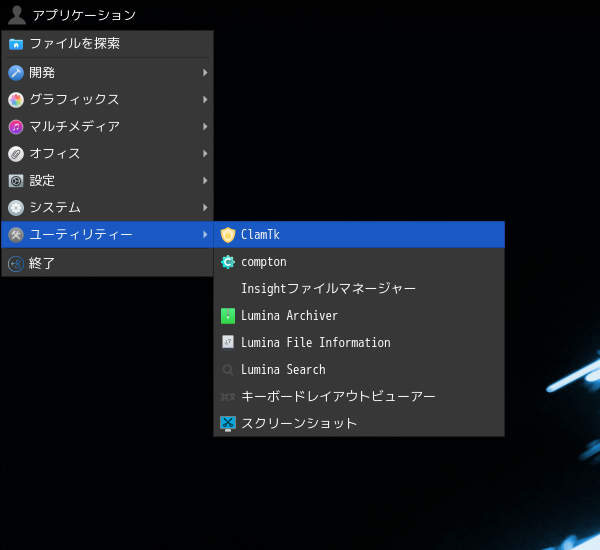Viewport: 600px width, 550px height.
Task: Click the ユーティリティー submenu arrow
Action: 205,235
